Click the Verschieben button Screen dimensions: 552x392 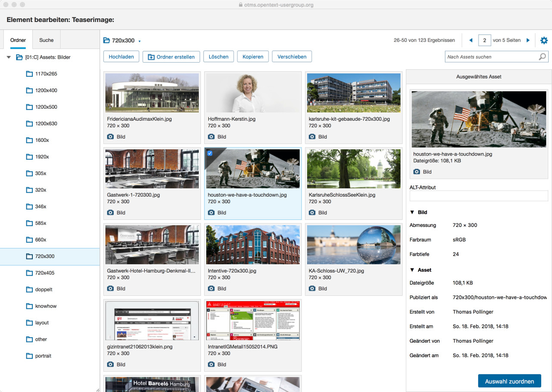[292, 56]
